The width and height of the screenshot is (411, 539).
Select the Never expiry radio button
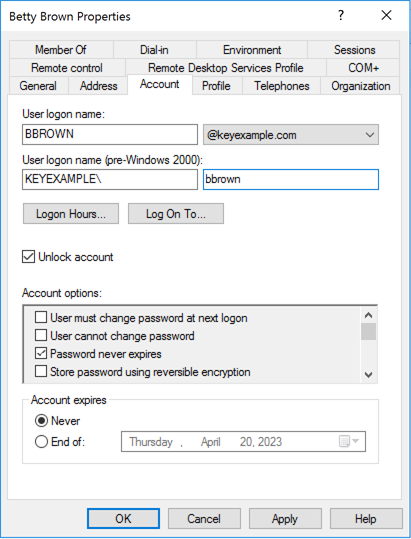tap(41, 421)
